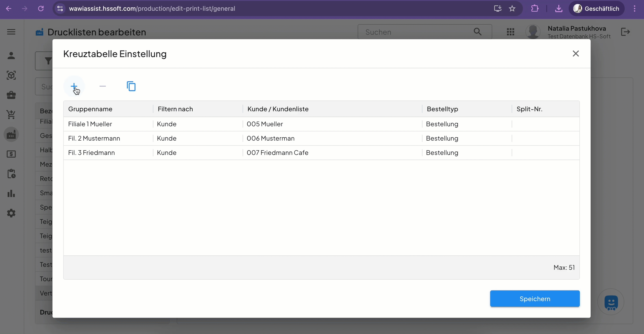Click Split-Nr. cell of Filiale 1 Mueller
The image size is (644, 334).
point(545,124)
